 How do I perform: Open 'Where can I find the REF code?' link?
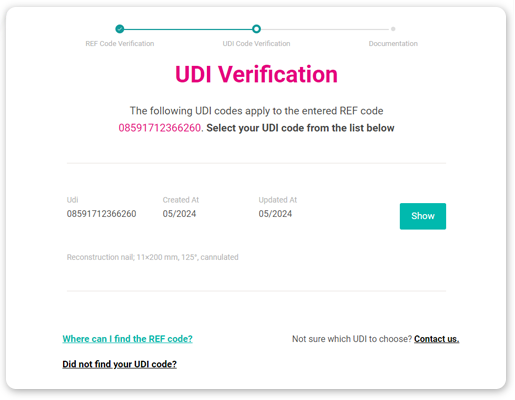pos(127,339)
